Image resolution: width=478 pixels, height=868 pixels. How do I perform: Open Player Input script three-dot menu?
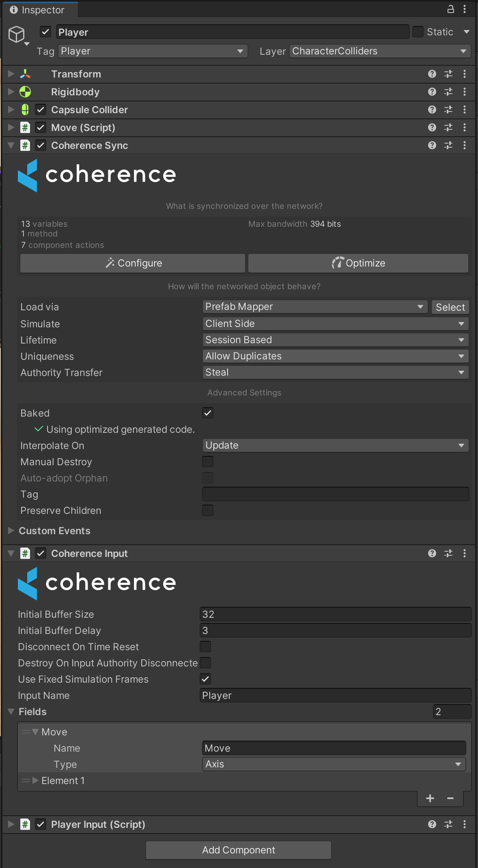(465, 824)
